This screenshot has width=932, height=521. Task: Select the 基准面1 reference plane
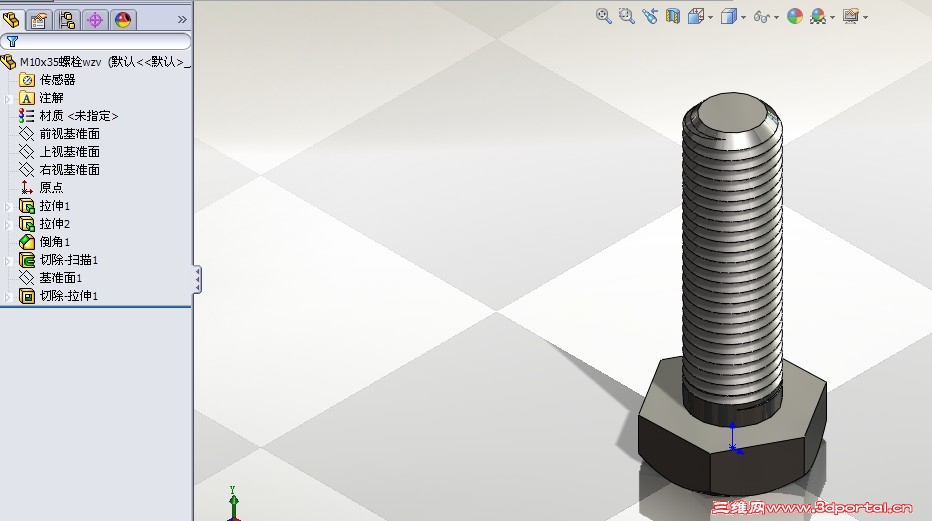coord(61,277)
